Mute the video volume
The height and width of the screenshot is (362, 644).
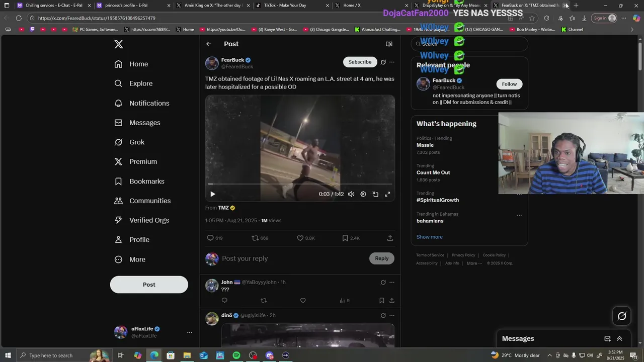[351, 194]
